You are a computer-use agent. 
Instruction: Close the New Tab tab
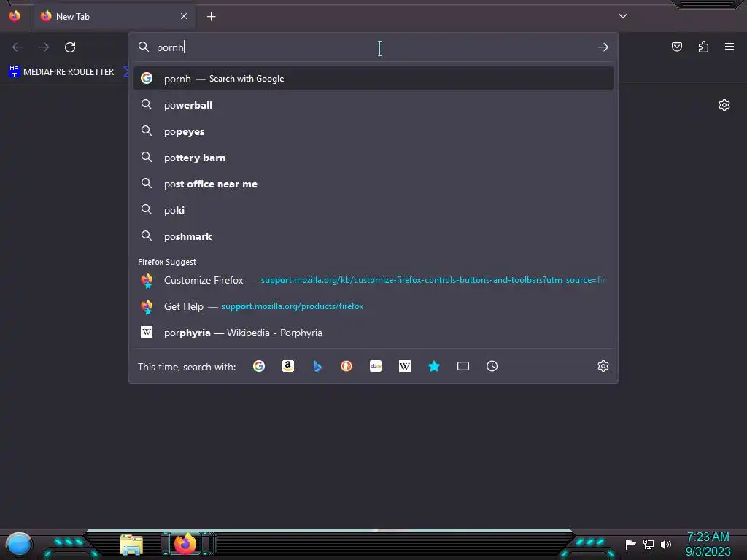pos(184,16)
